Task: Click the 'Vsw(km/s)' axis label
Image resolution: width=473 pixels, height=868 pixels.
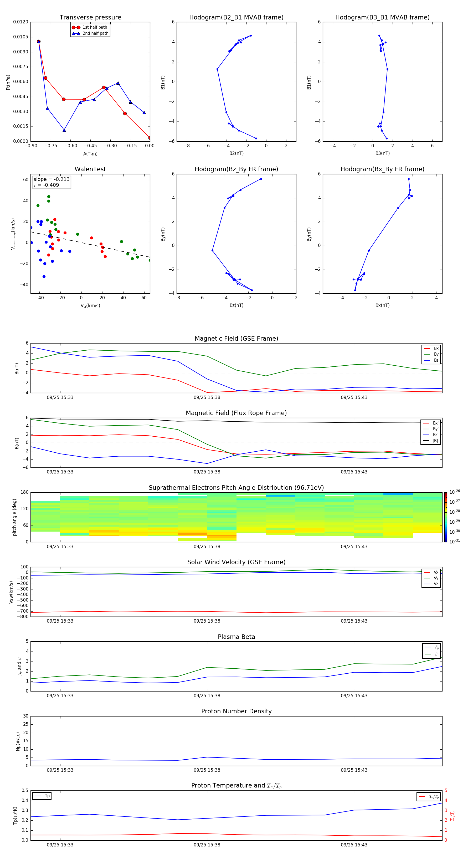Action: pyautogui.click(x=11, y=592)
